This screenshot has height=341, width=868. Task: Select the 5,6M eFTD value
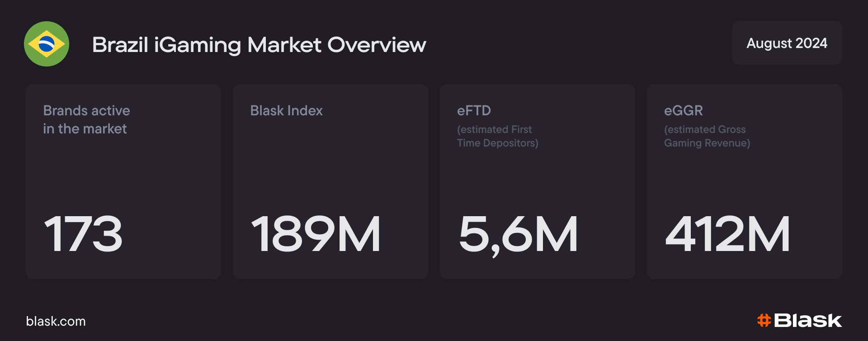pos(518,234)
